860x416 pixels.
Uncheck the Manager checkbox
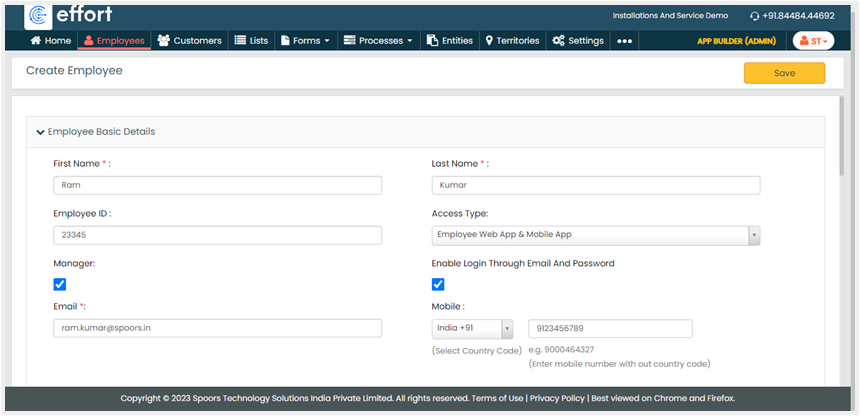point(60,284)
